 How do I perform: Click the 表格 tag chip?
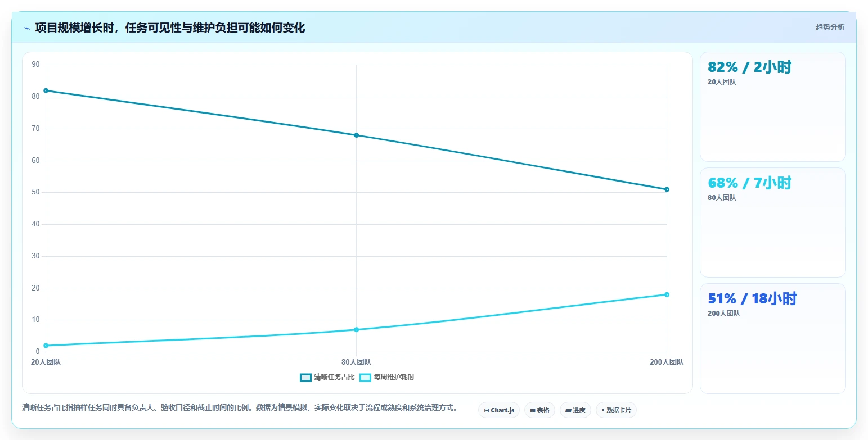(x=539, y=410)
